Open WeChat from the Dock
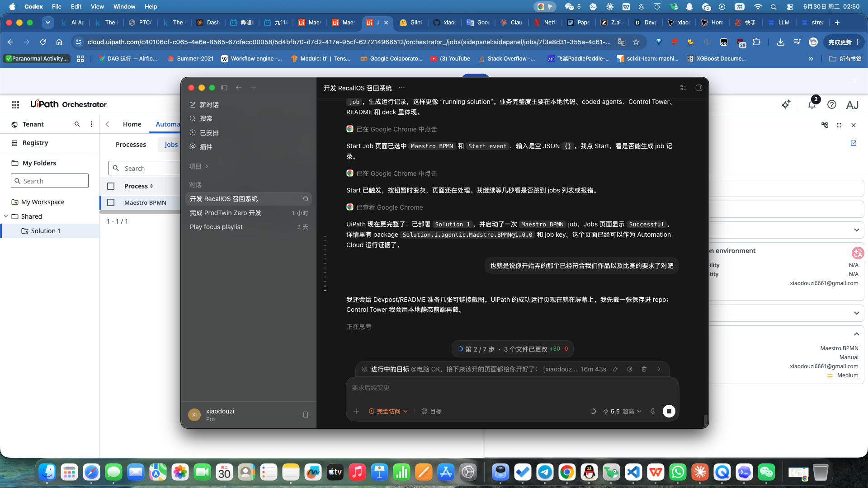Screen dimensions: 868x488 (766, 473)
